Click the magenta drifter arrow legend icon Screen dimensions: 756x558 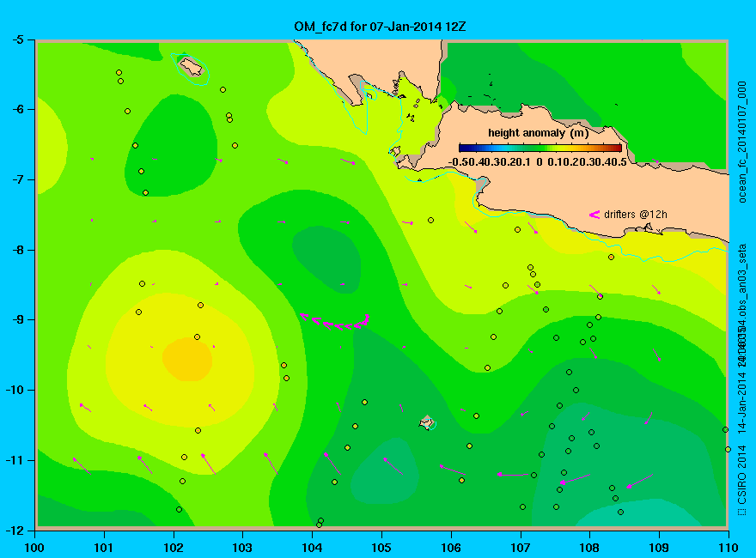click(x=594, y=215)
